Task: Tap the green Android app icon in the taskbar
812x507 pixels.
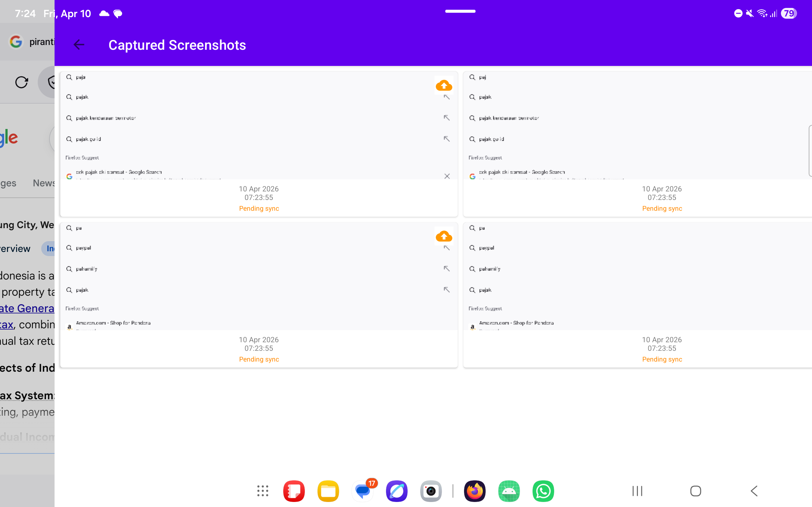Action: (509, 491)
